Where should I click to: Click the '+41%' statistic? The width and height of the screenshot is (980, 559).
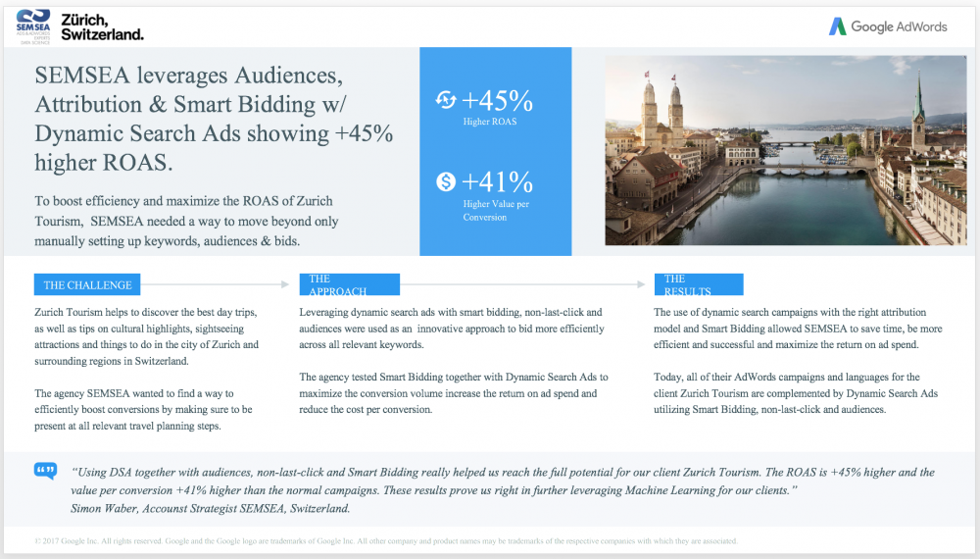497,182
